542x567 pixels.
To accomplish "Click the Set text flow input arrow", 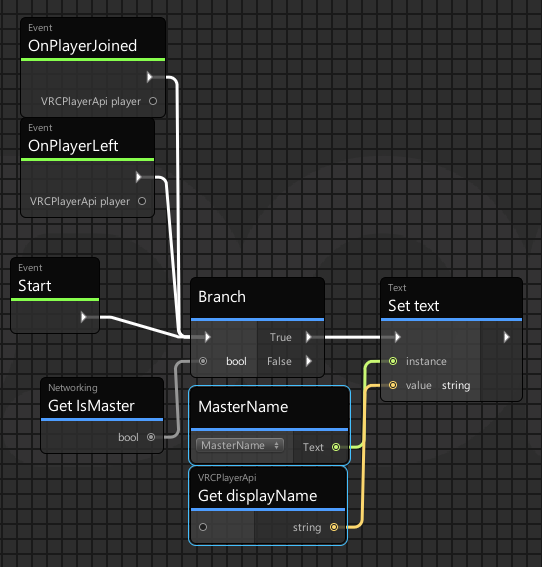I will [x=397, y=337].
